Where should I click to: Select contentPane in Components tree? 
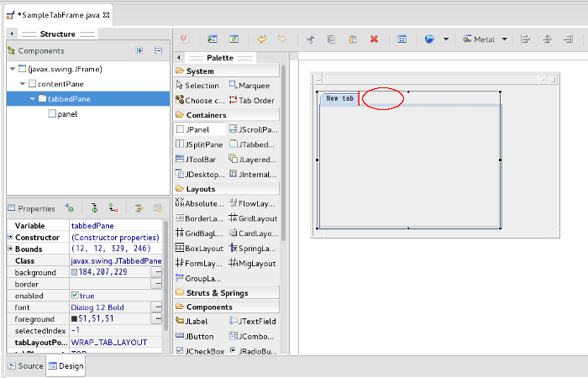click(x=56, y=84)
